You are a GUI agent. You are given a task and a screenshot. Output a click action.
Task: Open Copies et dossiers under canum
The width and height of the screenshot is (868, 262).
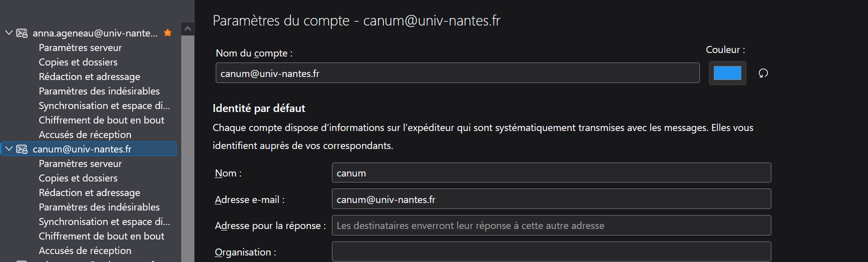click(78, 178)
